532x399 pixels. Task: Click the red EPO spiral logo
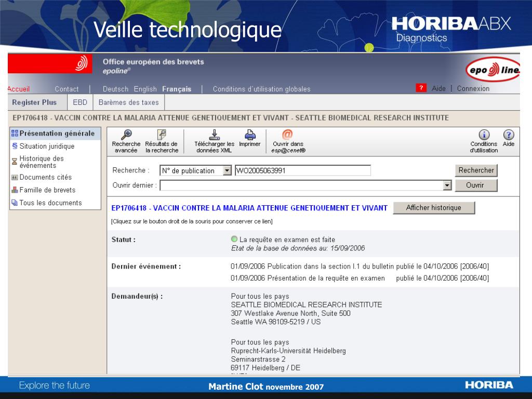(82, 63)
